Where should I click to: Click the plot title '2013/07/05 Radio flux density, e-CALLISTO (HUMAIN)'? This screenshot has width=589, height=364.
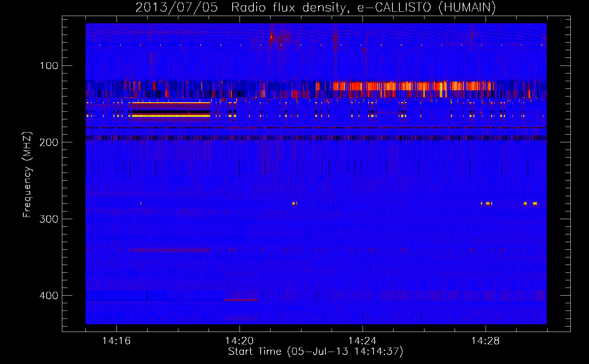[x=316, y=7]
